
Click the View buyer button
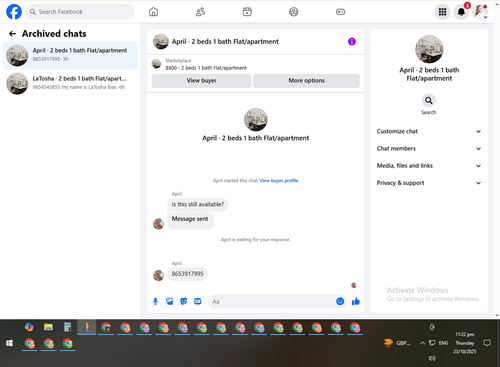[201, 81]
